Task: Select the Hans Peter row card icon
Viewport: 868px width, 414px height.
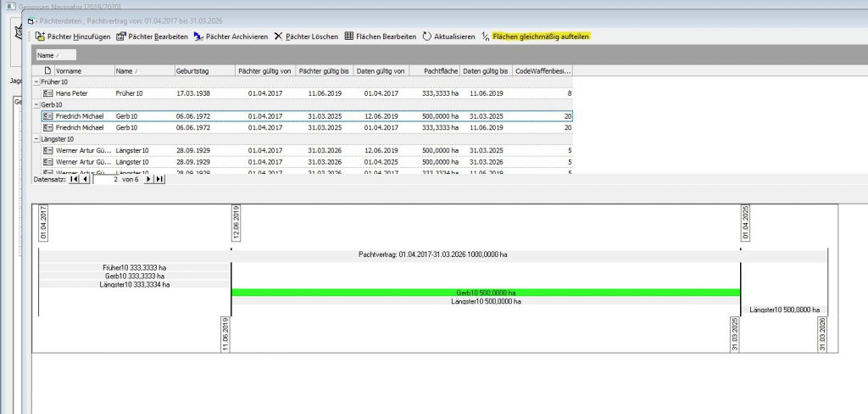Action: point(48,92)
